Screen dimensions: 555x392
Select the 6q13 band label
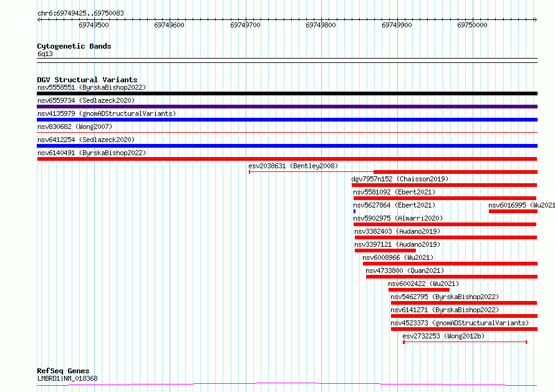click(x=45, y=54)
